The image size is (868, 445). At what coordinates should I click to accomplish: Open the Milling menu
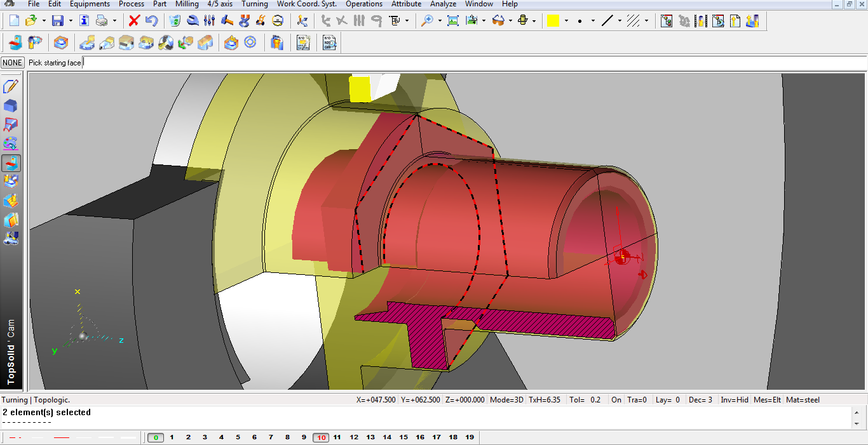pyautogui.click(x=187, y=4)
